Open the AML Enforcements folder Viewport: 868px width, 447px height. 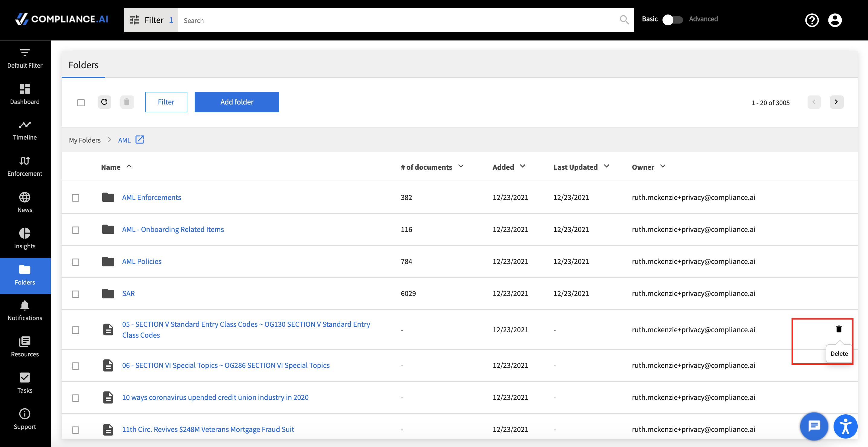click(152, 198)
